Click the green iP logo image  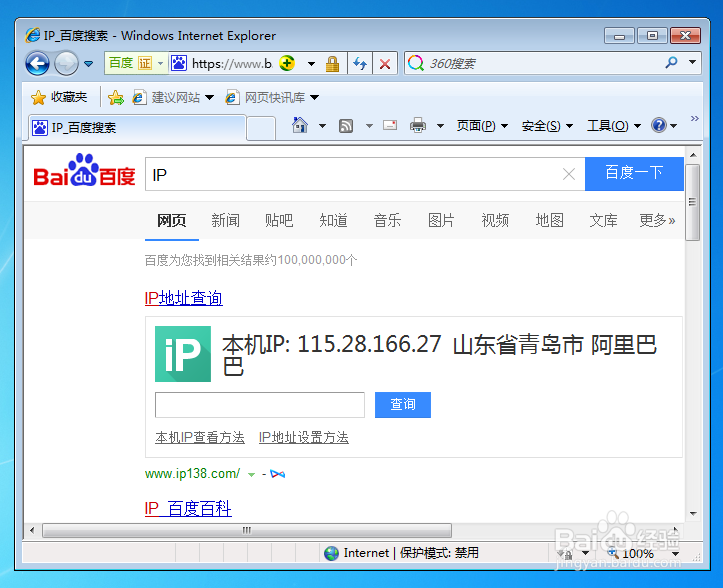point(183,354)
